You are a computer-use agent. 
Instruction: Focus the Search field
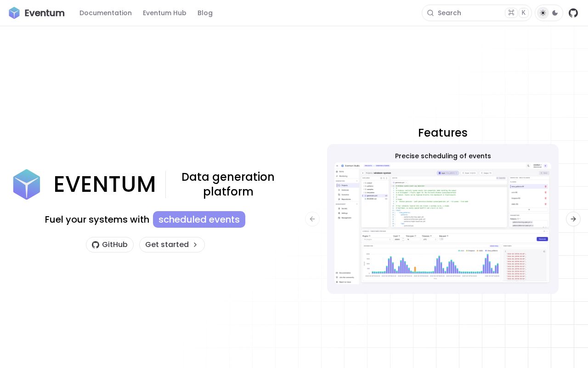pos(476,13)
